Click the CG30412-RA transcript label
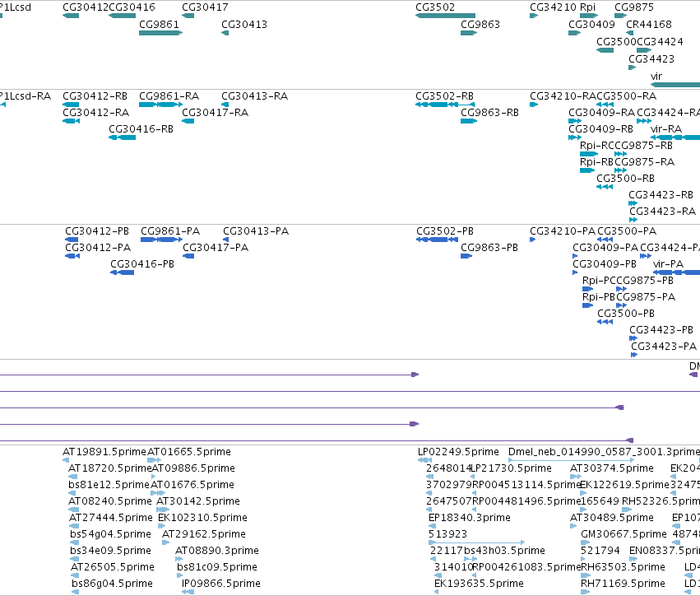The height and width of the screenshot is (596, 700). tap(96, 113)
